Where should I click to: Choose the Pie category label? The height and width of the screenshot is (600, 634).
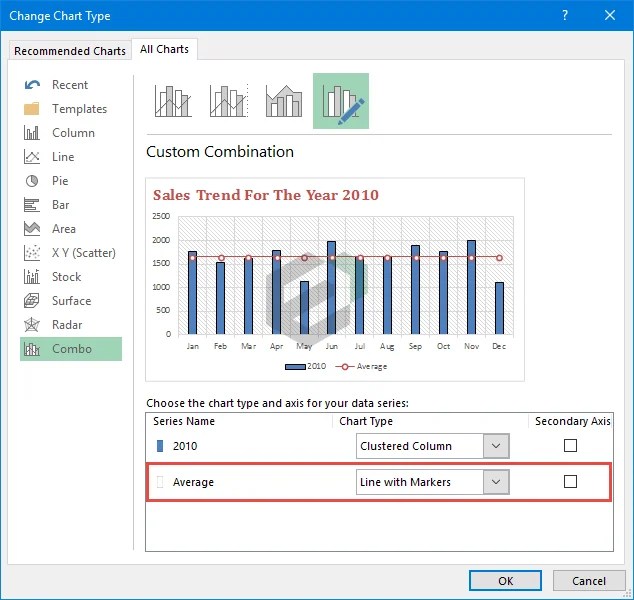(60, 181)
